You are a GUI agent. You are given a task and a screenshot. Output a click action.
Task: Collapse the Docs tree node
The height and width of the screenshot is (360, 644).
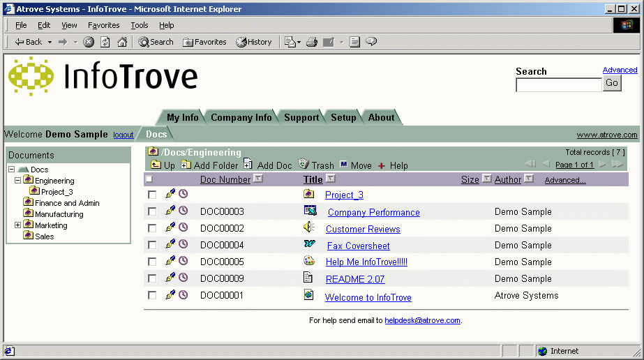tap(11, 169)
